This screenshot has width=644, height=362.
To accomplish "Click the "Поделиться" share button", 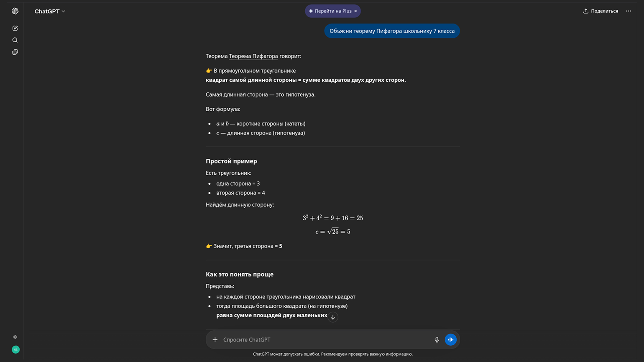I will point(601,11).
